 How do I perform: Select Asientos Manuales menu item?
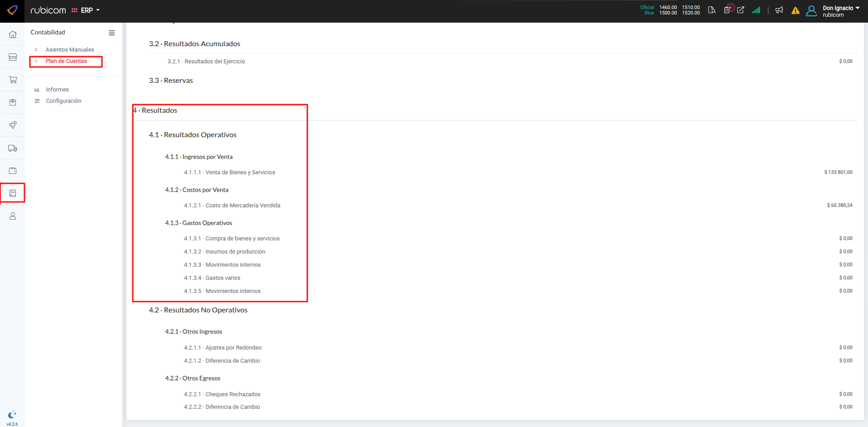(70, 50)
